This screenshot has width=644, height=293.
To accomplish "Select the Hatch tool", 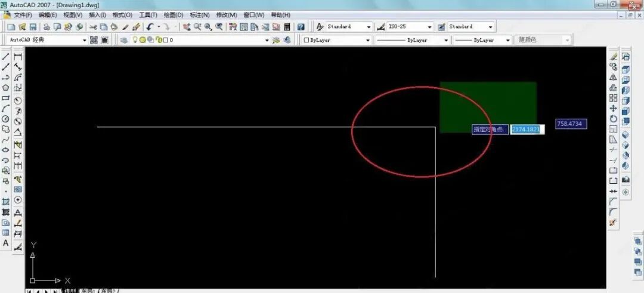I will click(6, 202).
